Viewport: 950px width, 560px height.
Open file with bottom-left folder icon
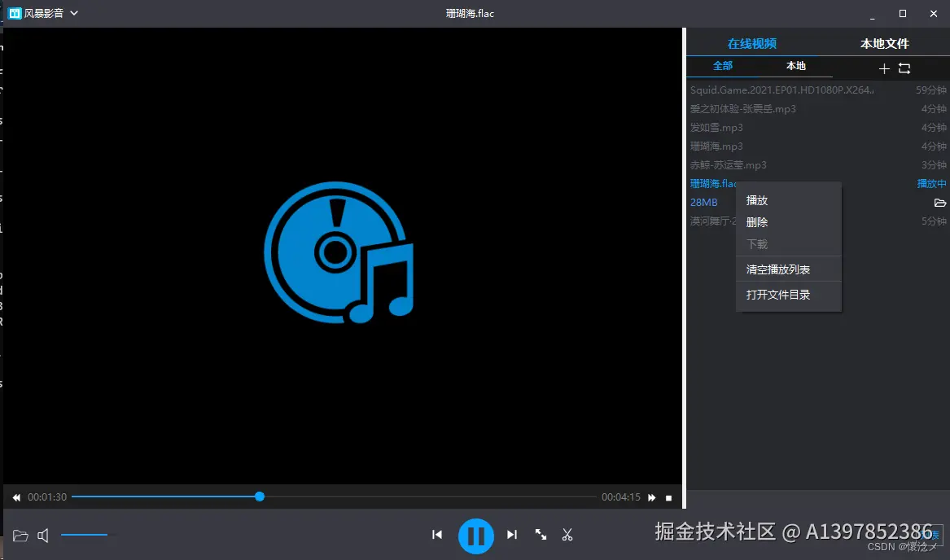(20, 535)
